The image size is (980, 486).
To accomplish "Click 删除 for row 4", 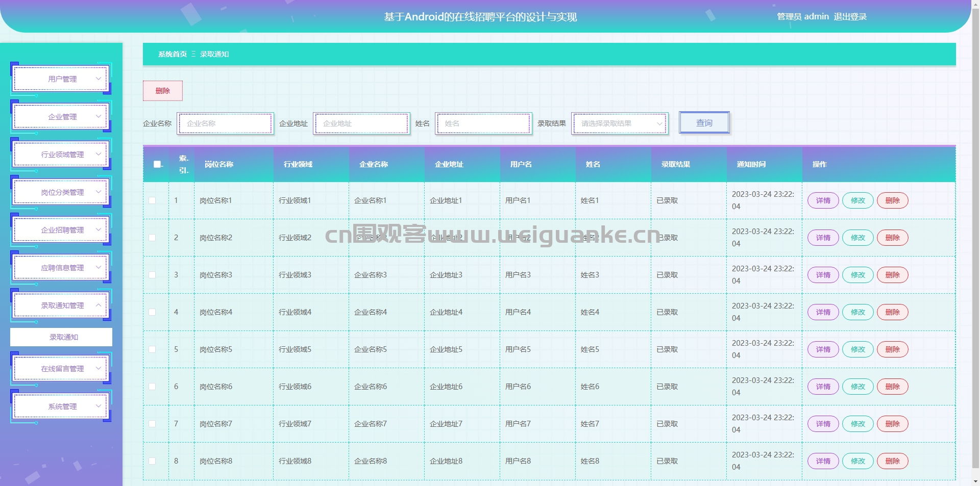I will pyautogui.click(x=892, y=312).
